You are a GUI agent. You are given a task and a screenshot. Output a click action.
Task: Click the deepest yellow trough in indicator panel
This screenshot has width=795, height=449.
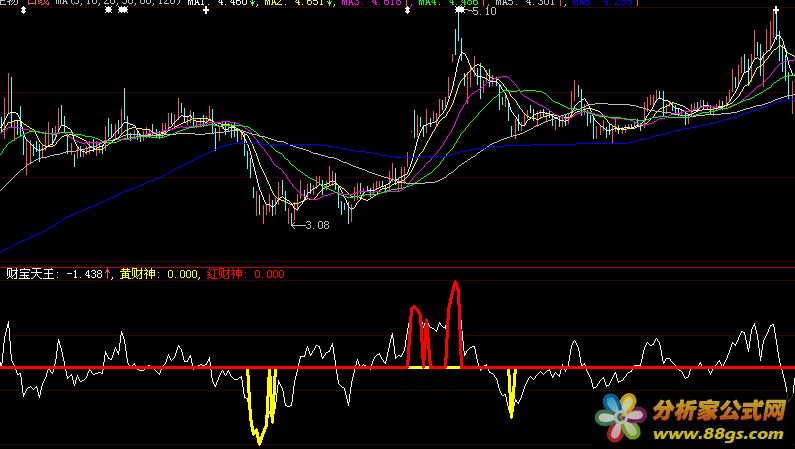tap(258, 438)
